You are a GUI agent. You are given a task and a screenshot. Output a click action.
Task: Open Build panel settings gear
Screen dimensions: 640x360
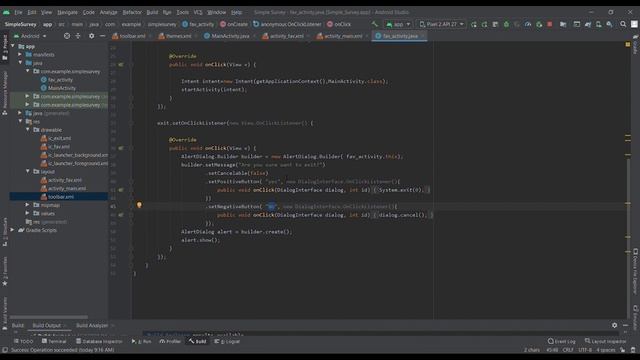[614, 325]
